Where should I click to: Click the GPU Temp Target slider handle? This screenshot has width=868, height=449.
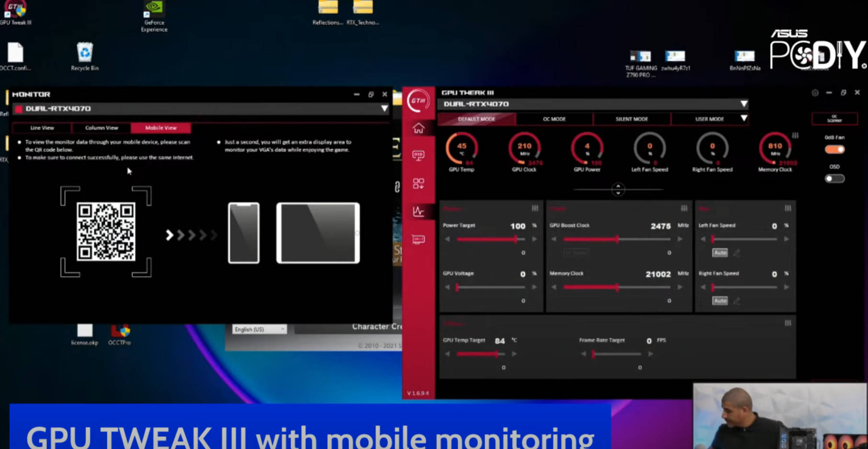click(497, 354)
